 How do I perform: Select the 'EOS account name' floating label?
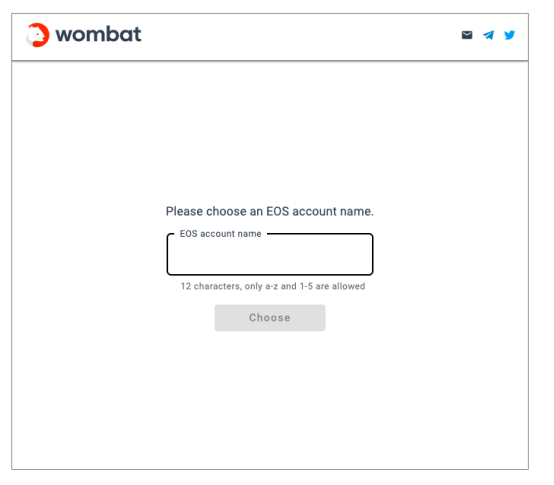point(220,234)
